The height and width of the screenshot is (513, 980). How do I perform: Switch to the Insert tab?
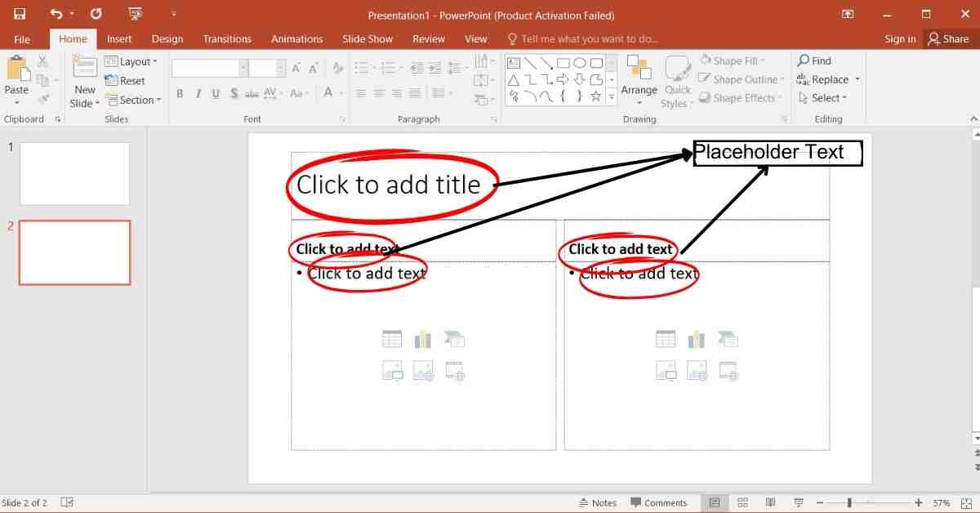point(119,38)
